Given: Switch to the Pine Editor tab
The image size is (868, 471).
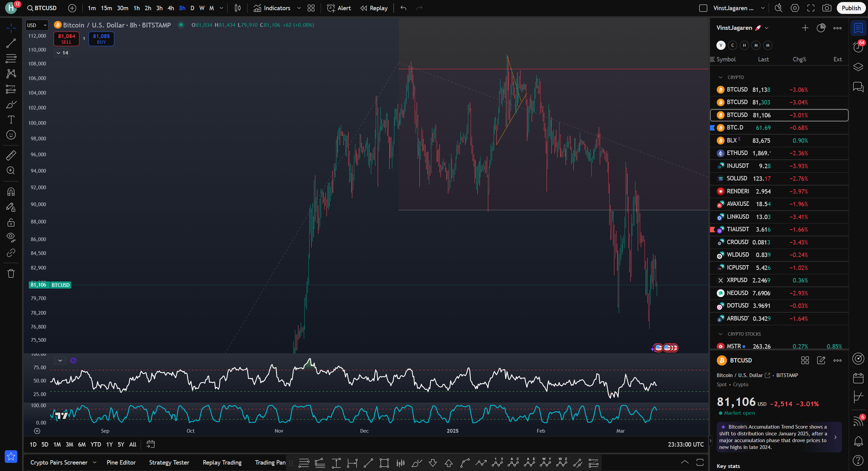Looking at the screenshot, I should pyautogui.click(x=121, y=463).
